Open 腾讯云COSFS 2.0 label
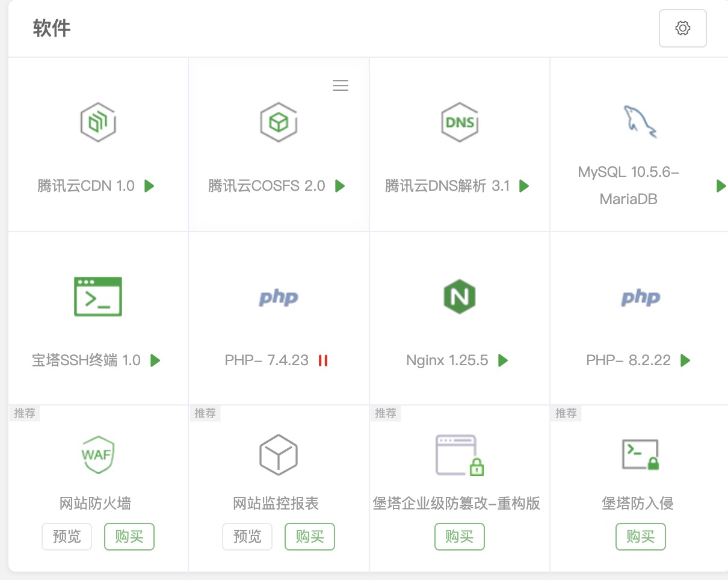This screenshot has height=580, width=728. tap(267, 186)
